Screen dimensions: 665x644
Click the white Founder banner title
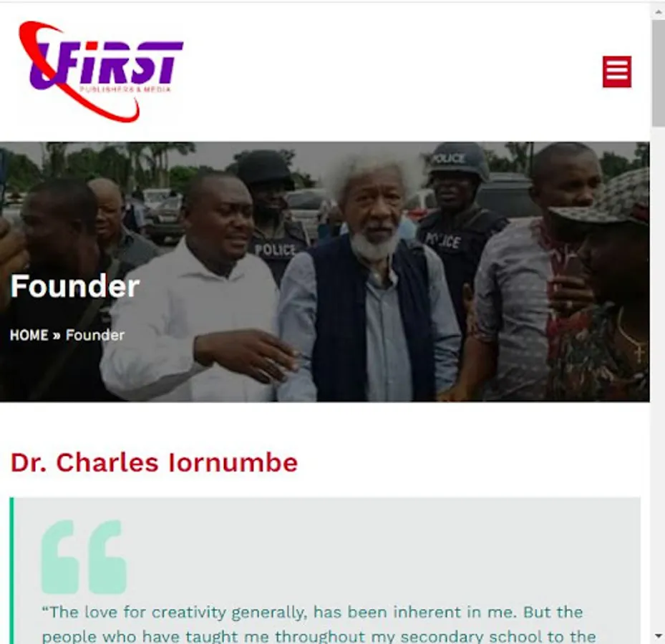74,286
